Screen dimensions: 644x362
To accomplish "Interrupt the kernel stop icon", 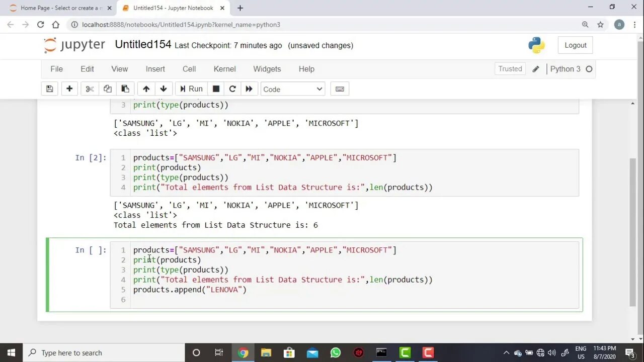I will click(216, 89).
